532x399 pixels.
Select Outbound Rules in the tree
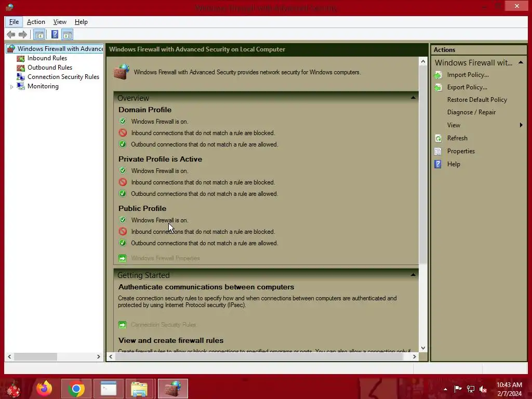(x=50, y=68)
